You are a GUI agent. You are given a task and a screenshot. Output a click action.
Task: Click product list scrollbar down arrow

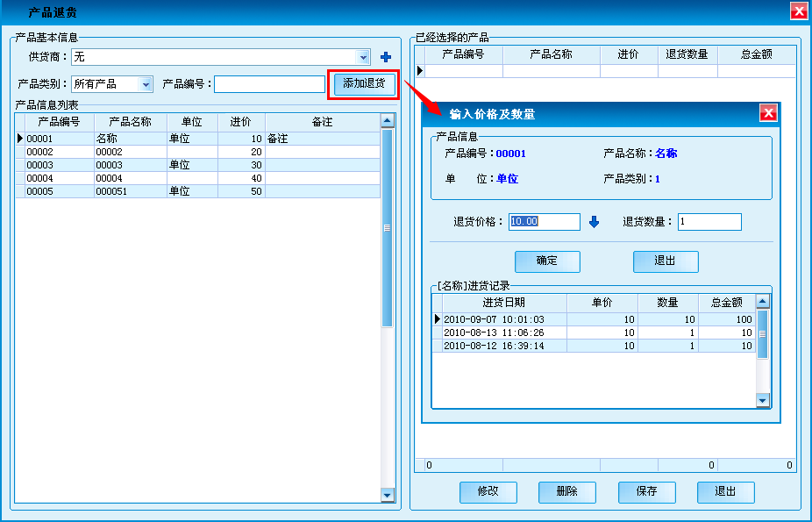(x=388, y=496)
